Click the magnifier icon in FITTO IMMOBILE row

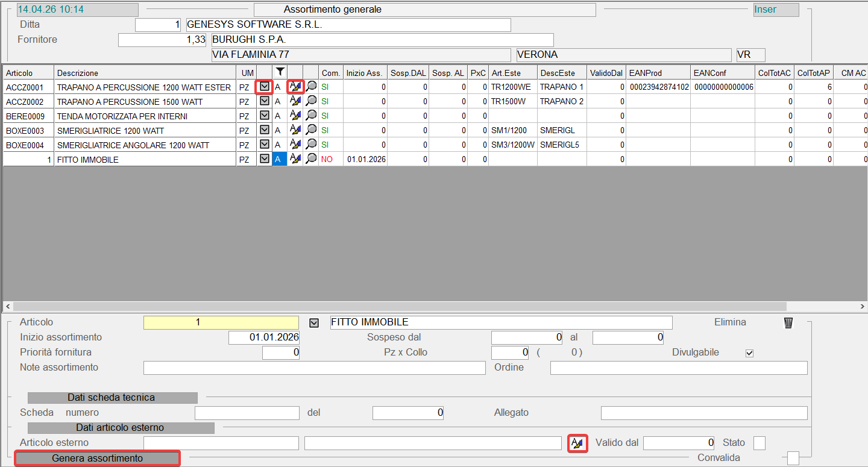(x=311, y=159)
